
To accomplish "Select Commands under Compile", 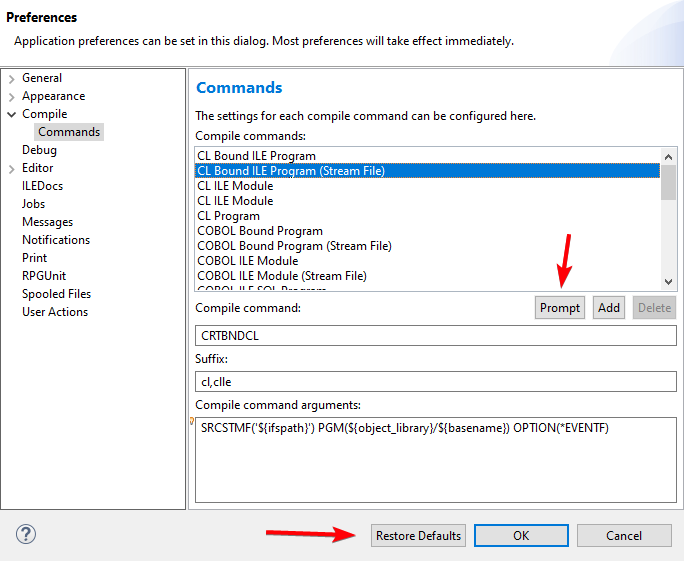I will click(x=69, y=132).
